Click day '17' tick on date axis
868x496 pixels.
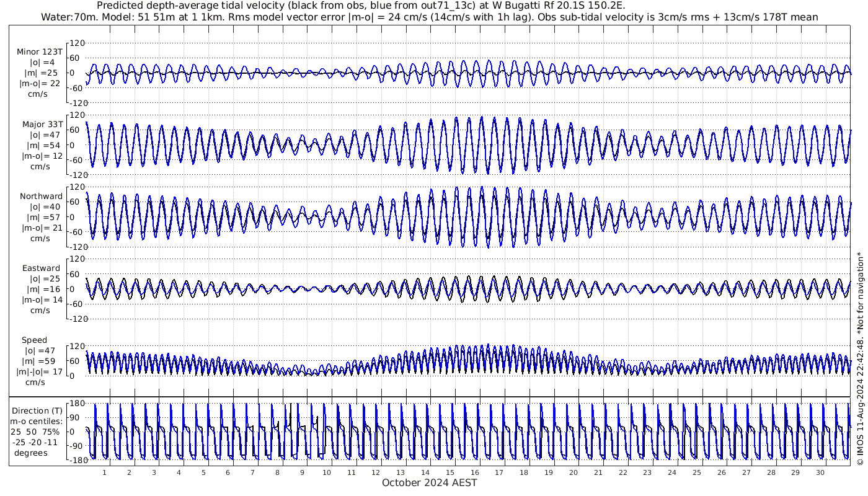(499, 472)
